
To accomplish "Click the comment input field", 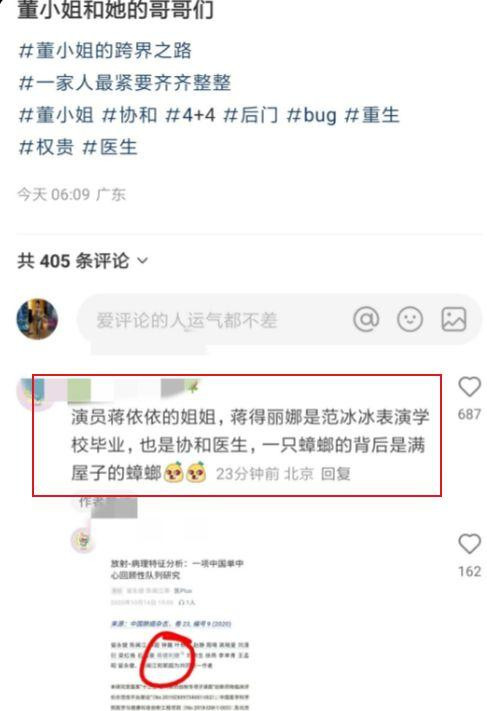I will pos(278,320).
